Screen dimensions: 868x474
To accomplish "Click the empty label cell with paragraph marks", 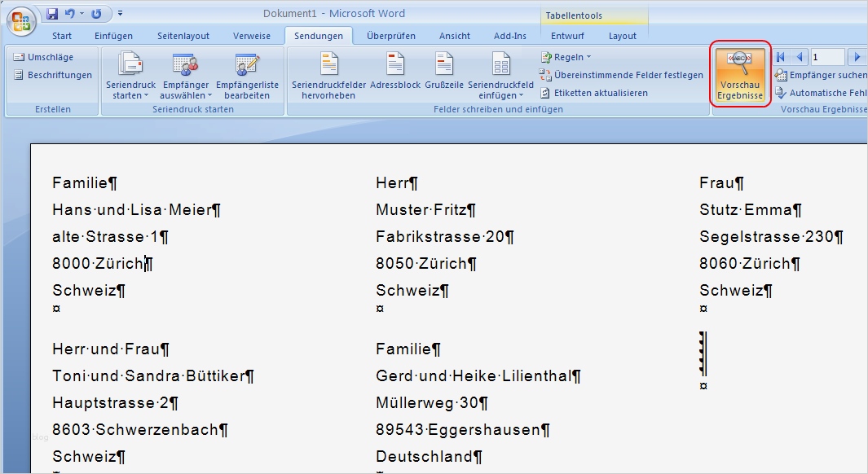I will point(703,354).
